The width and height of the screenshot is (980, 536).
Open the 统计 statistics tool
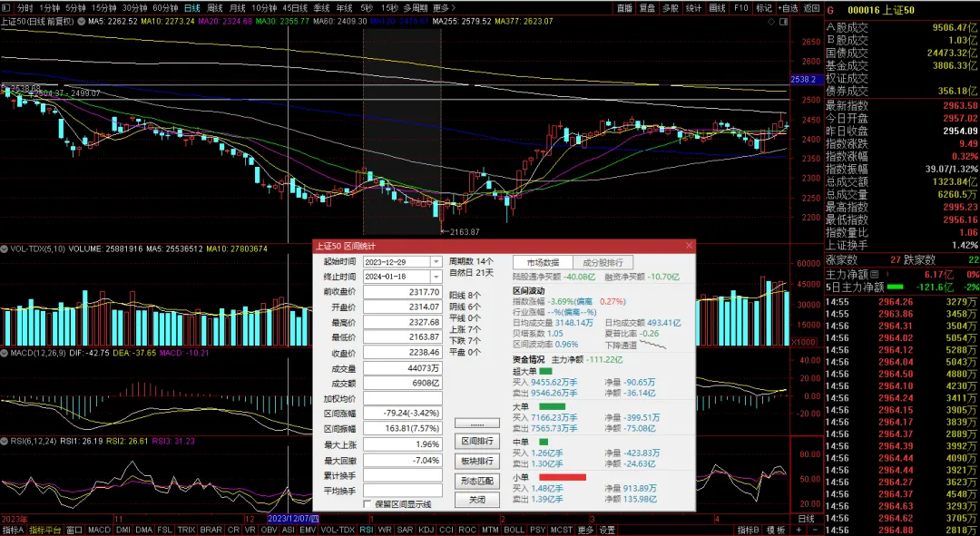coord(694,8)
